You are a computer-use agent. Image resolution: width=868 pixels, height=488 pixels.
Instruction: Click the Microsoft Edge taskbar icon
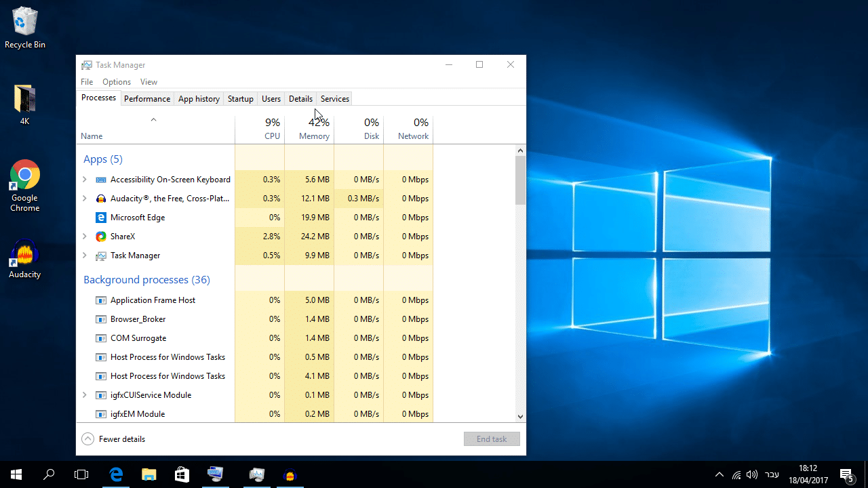[x=117, y=474]
